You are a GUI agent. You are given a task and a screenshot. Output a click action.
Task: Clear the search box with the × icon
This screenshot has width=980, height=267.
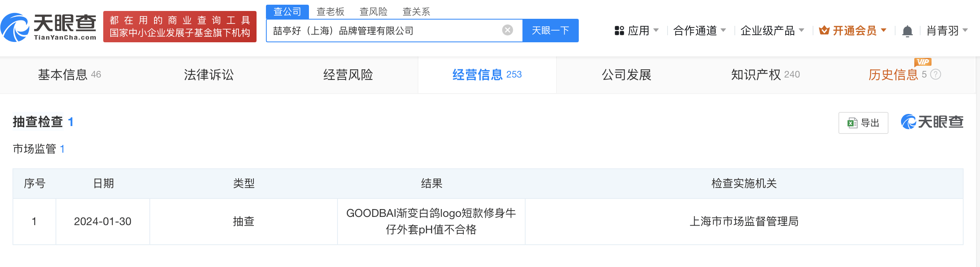pos(507,30)
